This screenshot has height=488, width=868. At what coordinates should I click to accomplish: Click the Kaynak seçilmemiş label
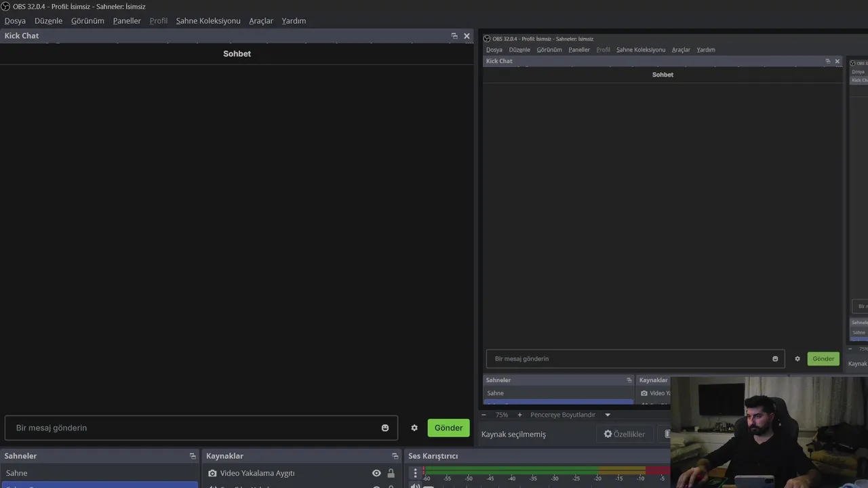pos(513,434)
